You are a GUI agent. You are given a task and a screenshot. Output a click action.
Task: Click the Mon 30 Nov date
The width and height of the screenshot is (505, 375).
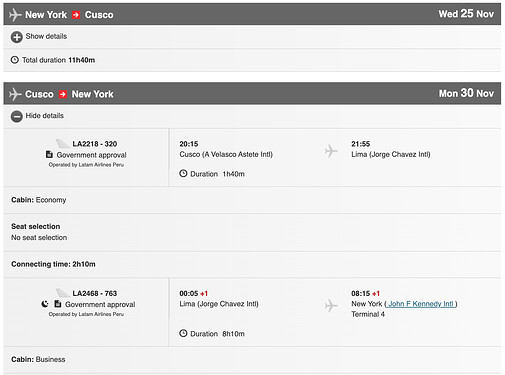point(466,93)
